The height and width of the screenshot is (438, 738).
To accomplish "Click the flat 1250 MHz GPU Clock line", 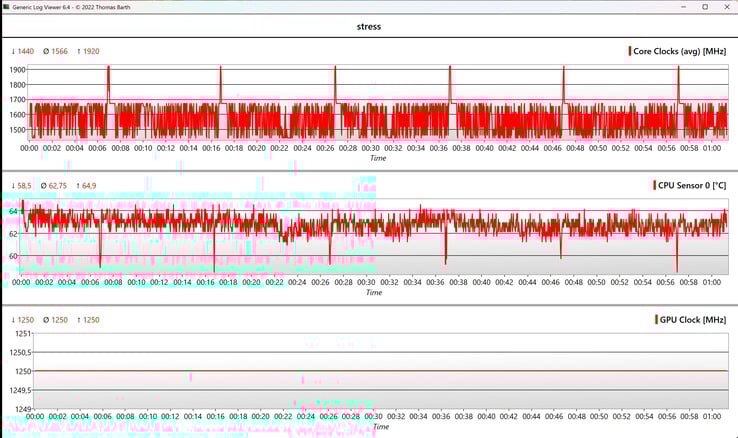I will point(381,371).
